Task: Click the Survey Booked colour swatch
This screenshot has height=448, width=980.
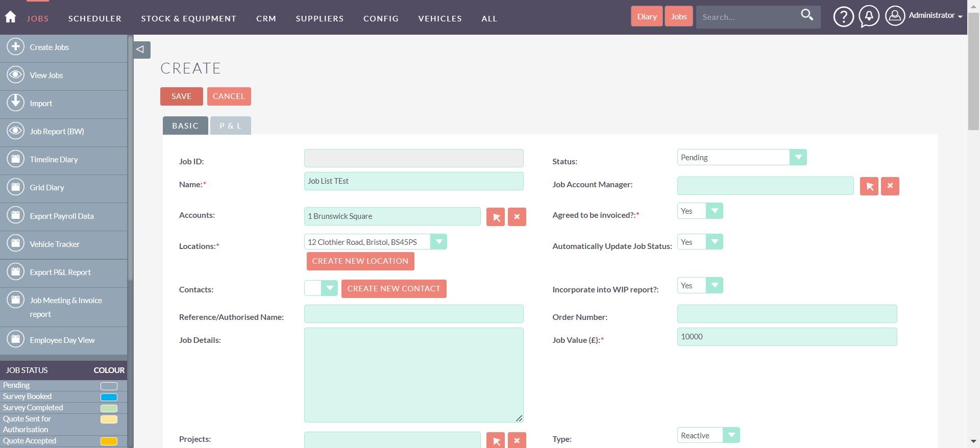Action: 109,397
